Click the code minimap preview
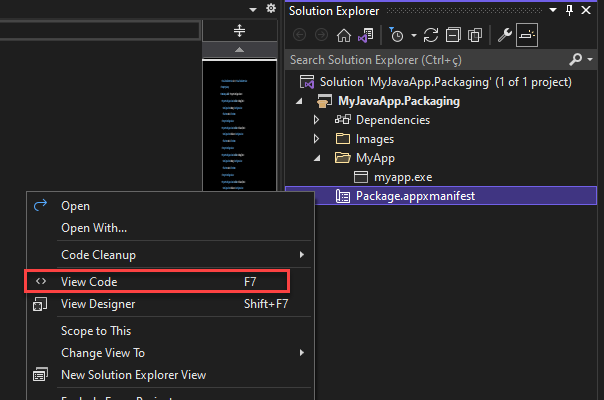Image resolution: width=604 pixels, height=400 pixels. 240,126
